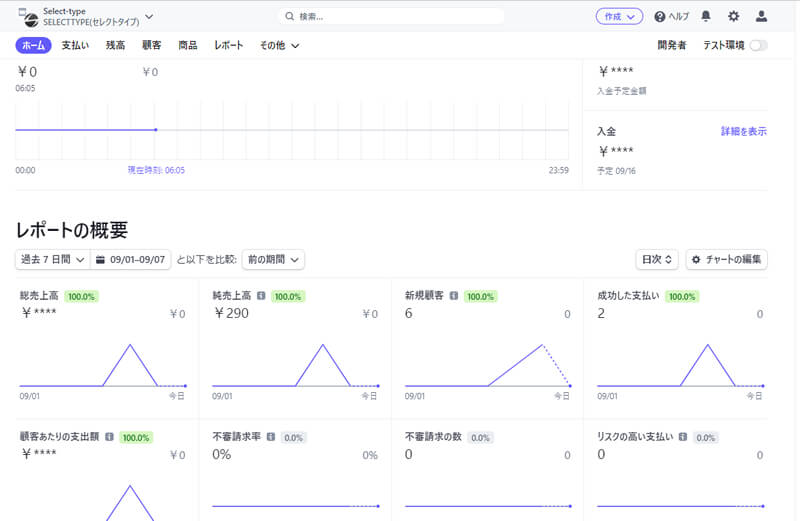This screenshot has width=800, height=521.
Task: Click the notifications bell icon
Action: [x=707, y=16]
